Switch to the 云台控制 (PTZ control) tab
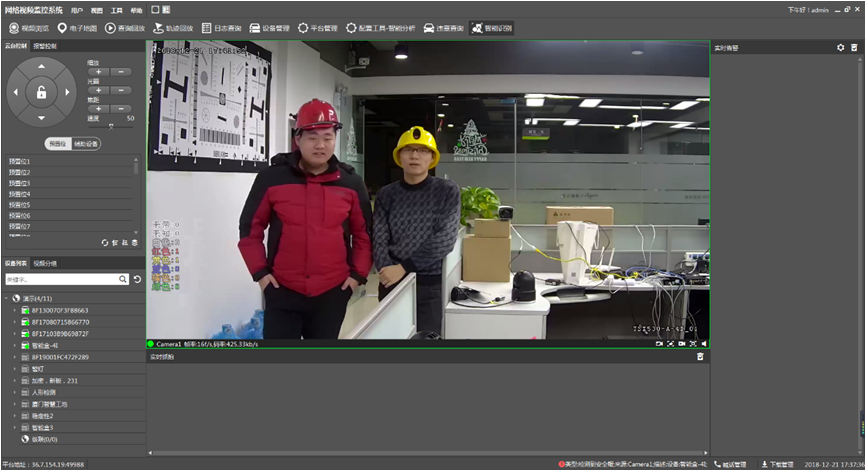866x471 pixels. click(x=16, y=46)
